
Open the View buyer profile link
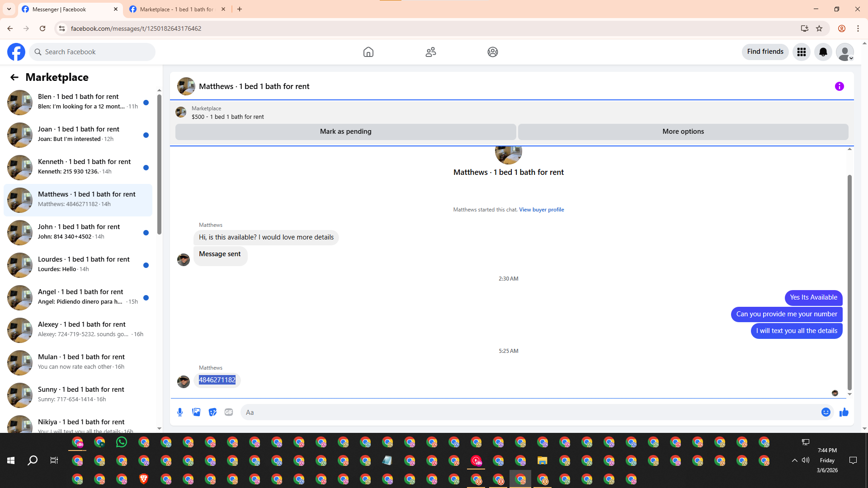pyautogui.click(x=541, y=210)
